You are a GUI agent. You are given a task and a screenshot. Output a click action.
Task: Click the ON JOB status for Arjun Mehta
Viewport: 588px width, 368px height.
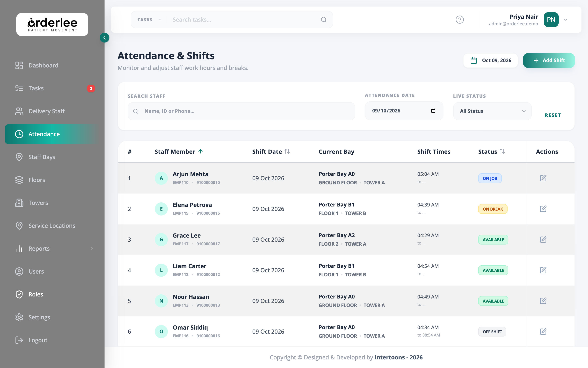point(490,178)
